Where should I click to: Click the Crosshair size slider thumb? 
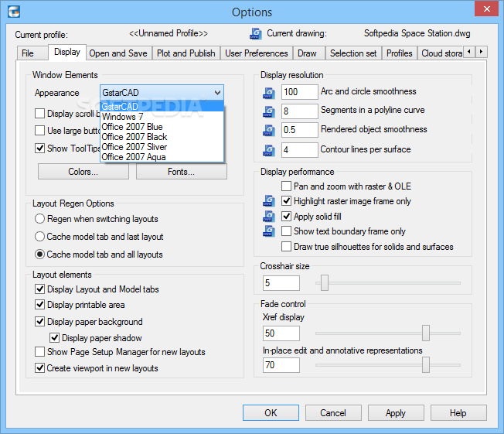point(325,283)
